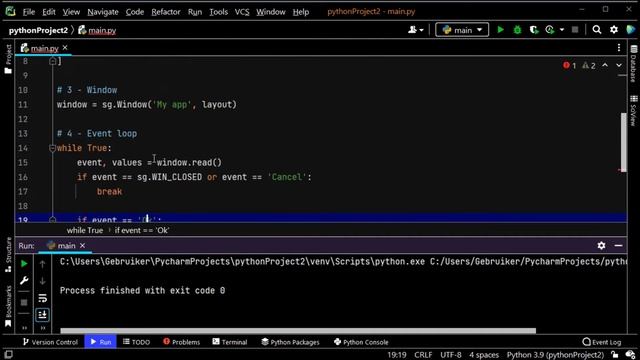Click Python 3.9 interpreter in status bar
The image size is (640, 360).
555,355
